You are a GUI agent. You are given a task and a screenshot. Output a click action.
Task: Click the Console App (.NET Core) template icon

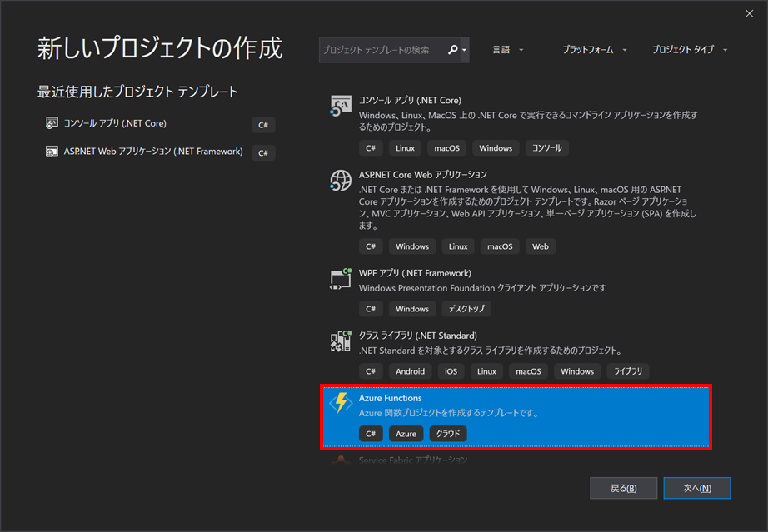[x=341, y=106]
